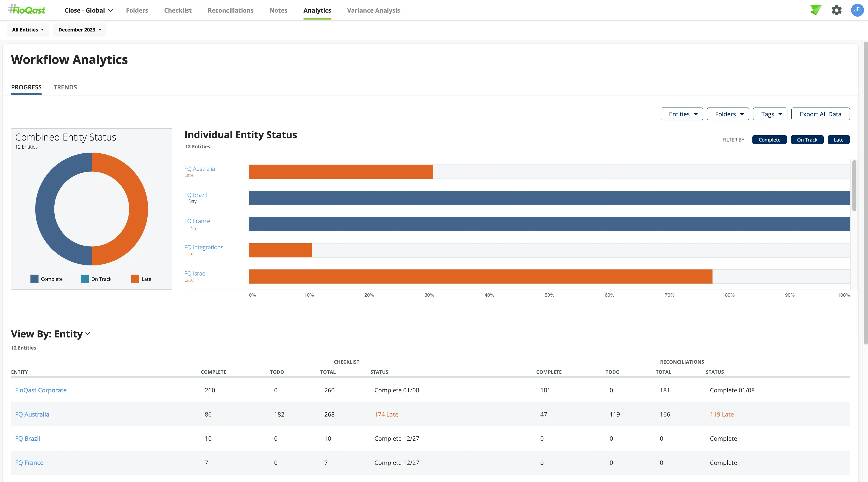Open the All Entities filter dropdown
The image size is (868, 482).
coord(28,30)
